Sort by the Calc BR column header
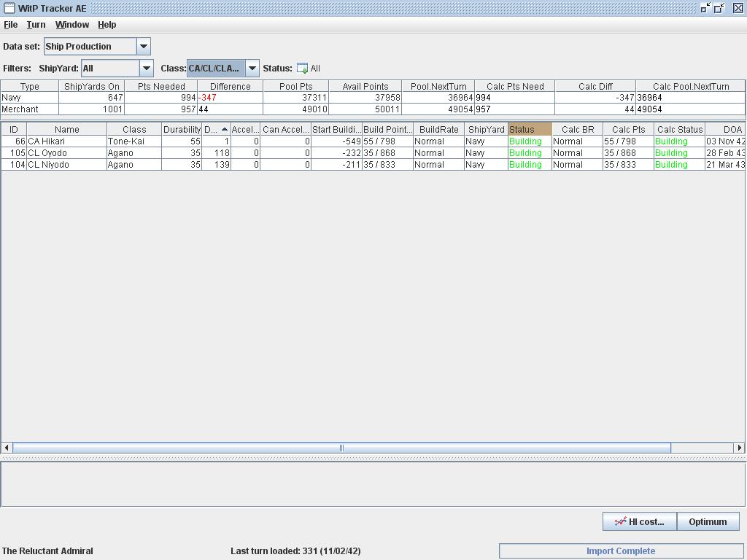Viewport: 747px width, 560px height. click(578, 129)
